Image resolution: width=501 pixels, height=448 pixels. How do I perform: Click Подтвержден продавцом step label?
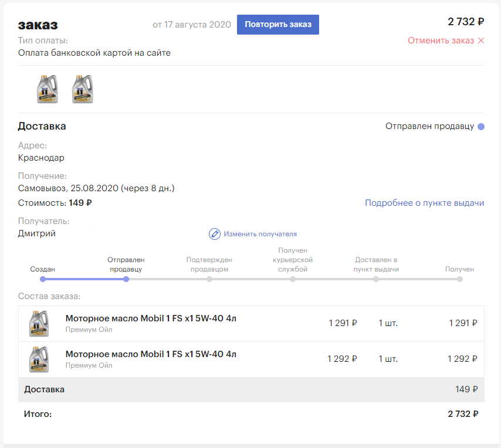click(209, 264)
